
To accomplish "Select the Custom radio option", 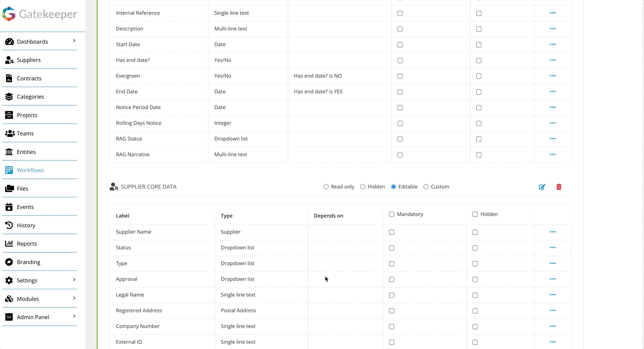I will 426,187.
